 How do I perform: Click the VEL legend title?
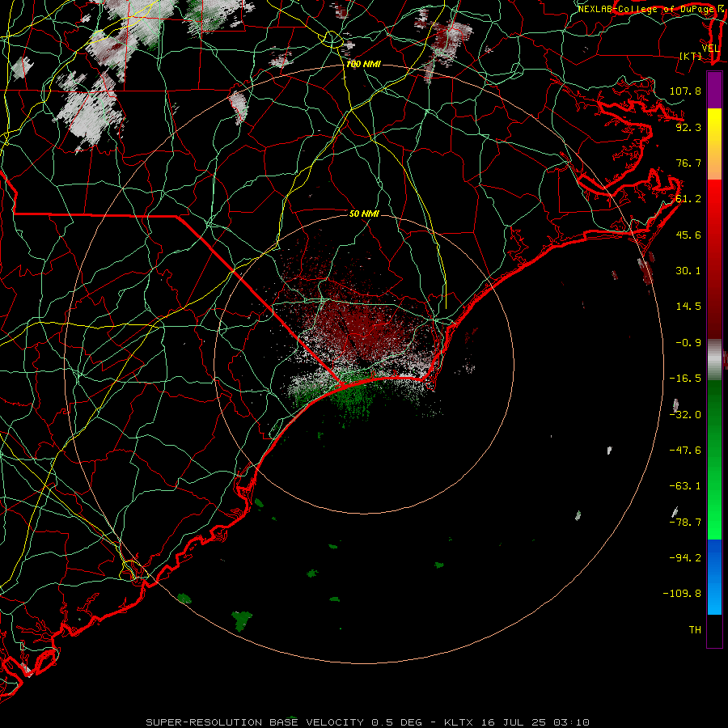click(710, 49)
